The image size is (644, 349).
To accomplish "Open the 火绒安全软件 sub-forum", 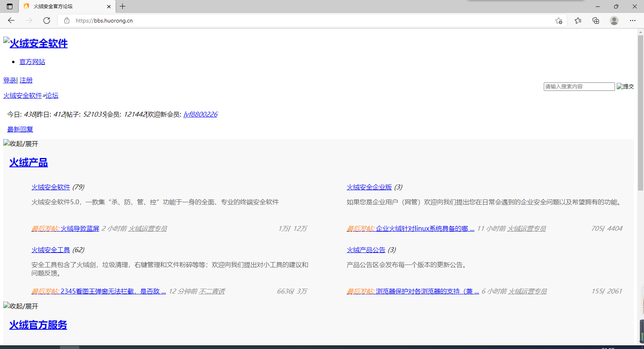I will click(x=51, y=187).
